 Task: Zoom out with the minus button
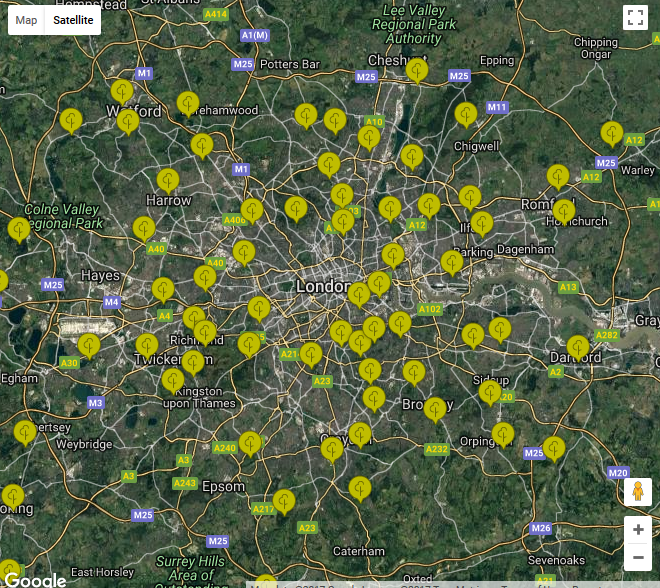tap(638, 557)
